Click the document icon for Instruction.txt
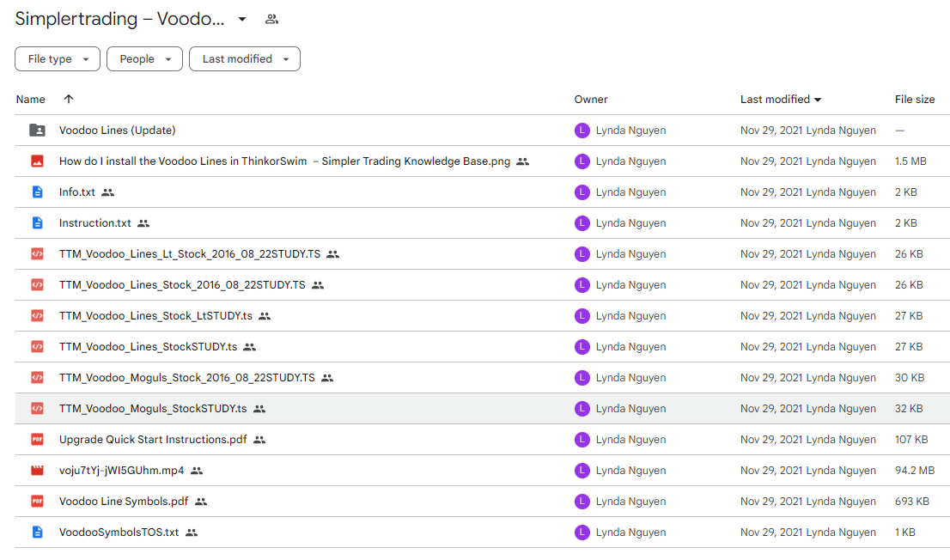This screenshot has width=950, height=560. click(x=37, y=223)
